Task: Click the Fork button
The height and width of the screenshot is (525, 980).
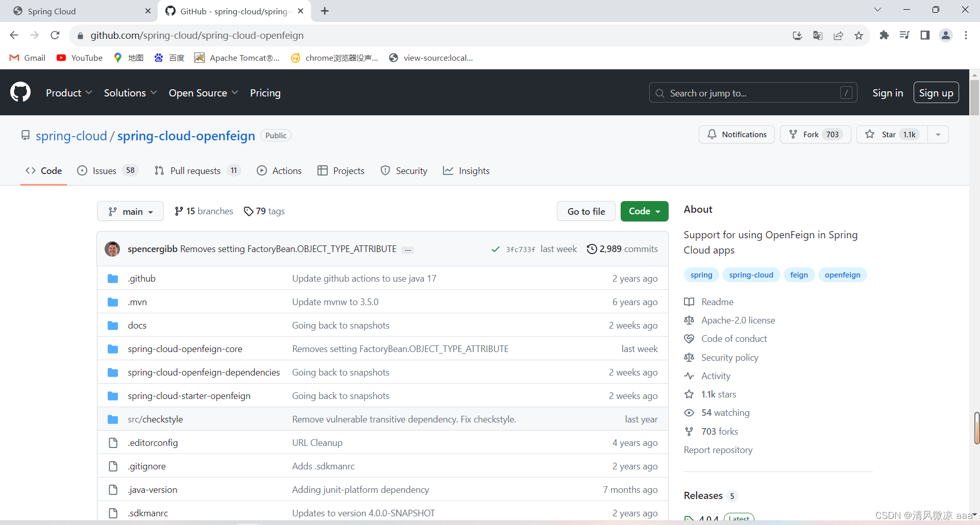Action: pos(815,135)
